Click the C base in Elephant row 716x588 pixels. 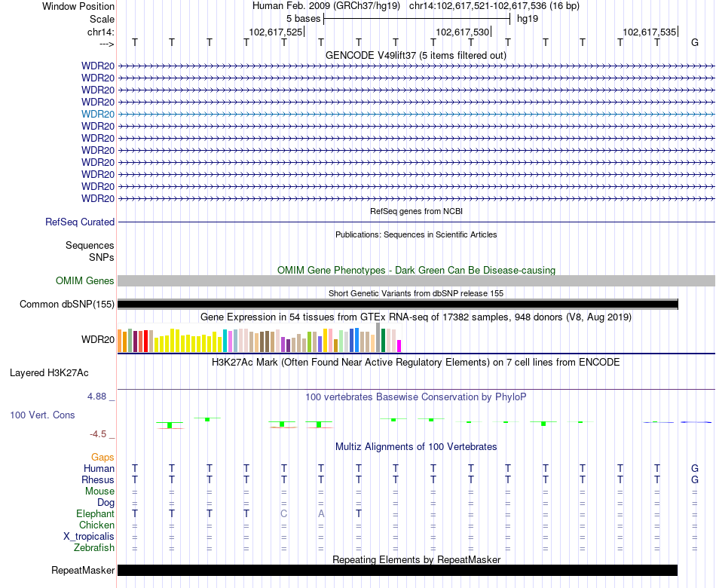click(x=284, y=513)
